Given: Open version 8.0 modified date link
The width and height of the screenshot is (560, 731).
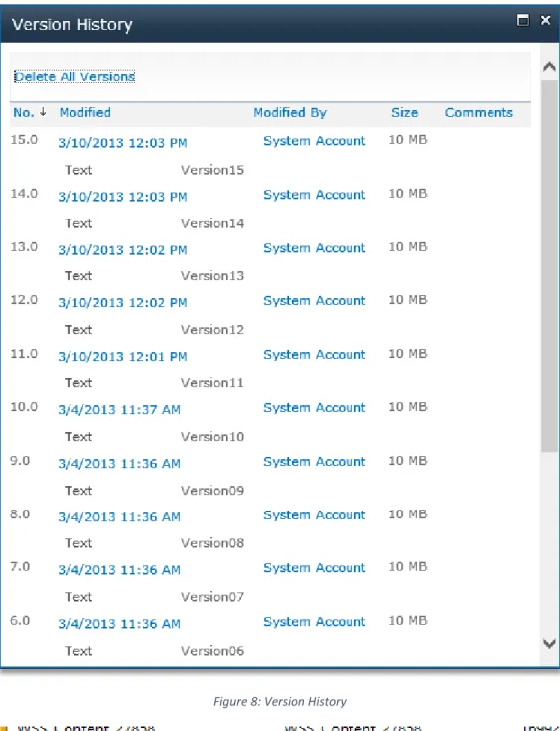Looking at the screenshot, I should 119,517.
